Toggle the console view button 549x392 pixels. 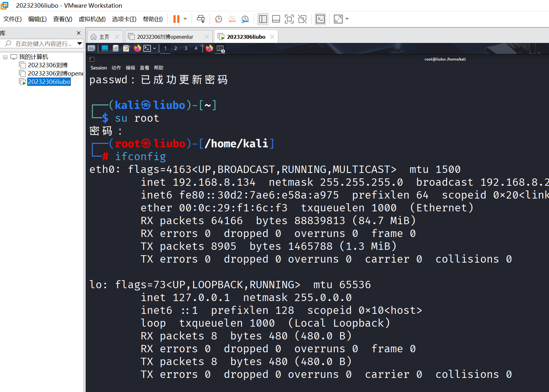coord(320,19)
